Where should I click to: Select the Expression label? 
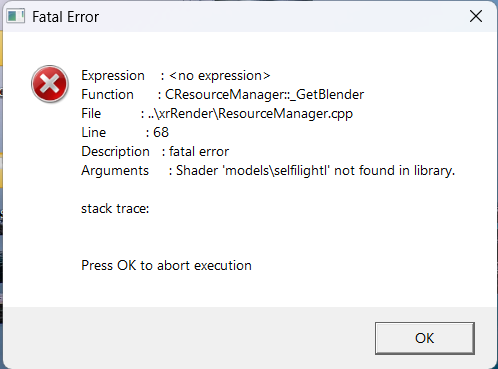[x=113, y=76]
